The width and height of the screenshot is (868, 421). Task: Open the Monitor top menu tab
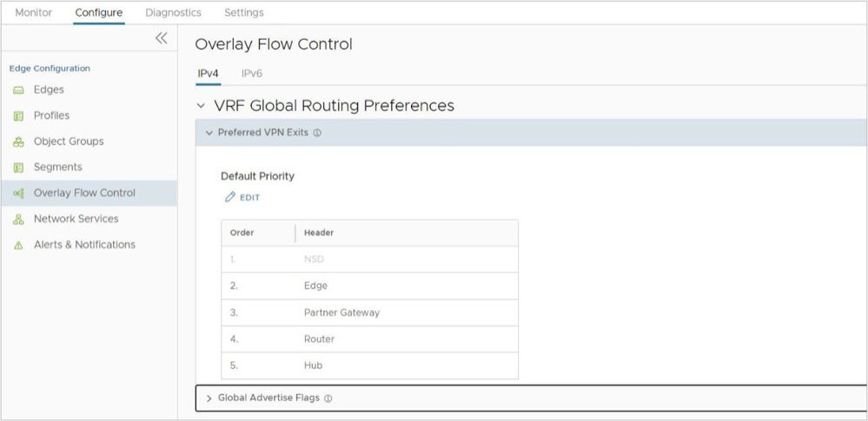(x=34, y=13)
